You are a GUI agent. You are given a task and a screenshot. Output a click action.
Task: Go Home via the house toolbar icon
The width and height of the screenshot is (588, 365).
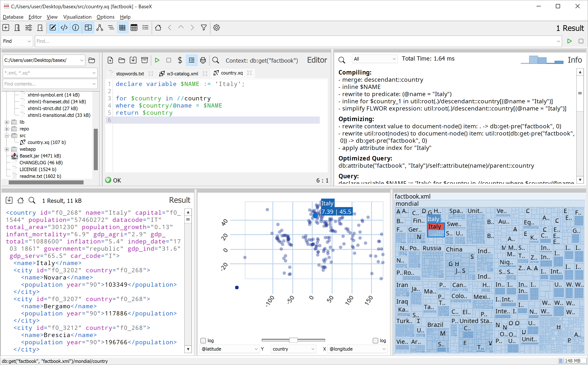[158, 28]
